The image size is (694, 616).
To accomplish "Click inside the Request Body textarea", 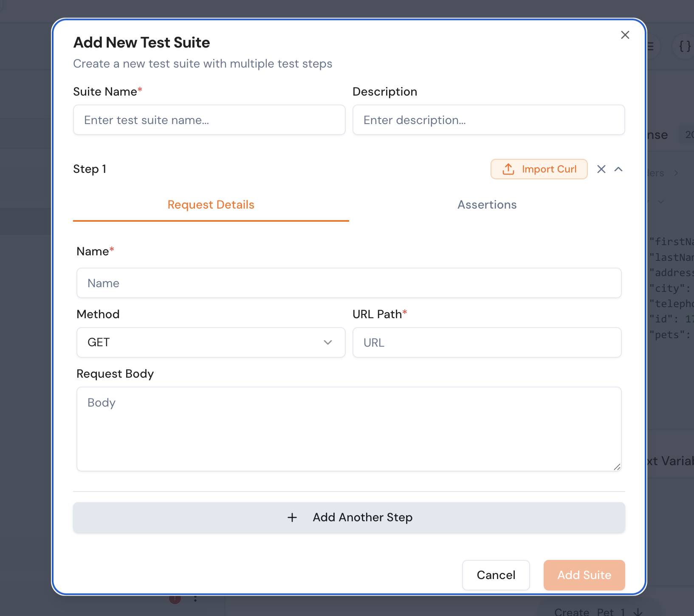I will tap(349, 429).
